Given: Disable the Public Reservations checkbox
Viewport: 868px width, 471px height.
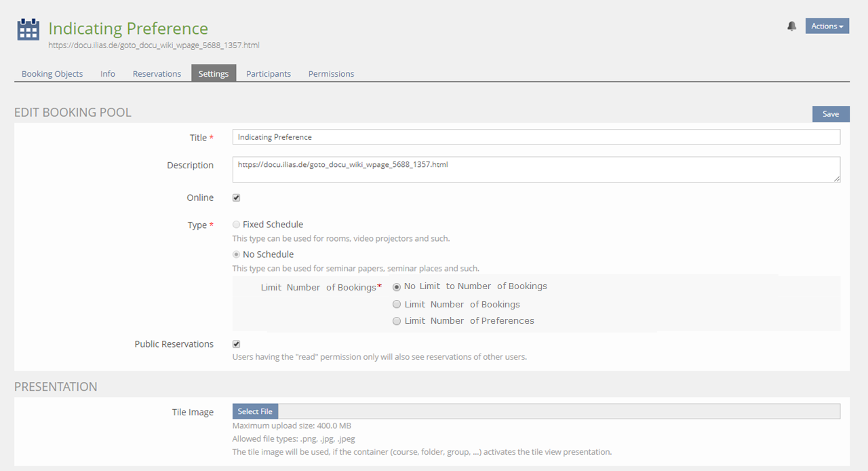Looking at the screenshot, I should point(237,344).
